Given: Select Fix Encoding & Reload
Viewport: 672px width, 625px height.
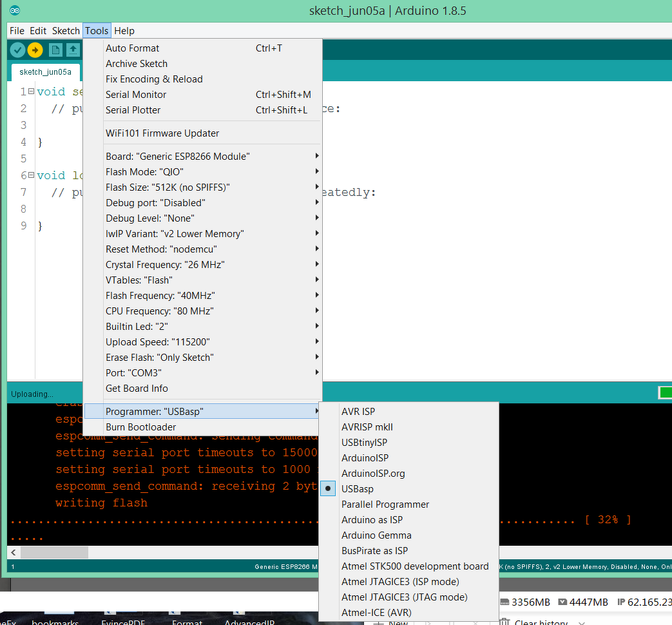Looking at the screenshot, I should coord(202,79).
